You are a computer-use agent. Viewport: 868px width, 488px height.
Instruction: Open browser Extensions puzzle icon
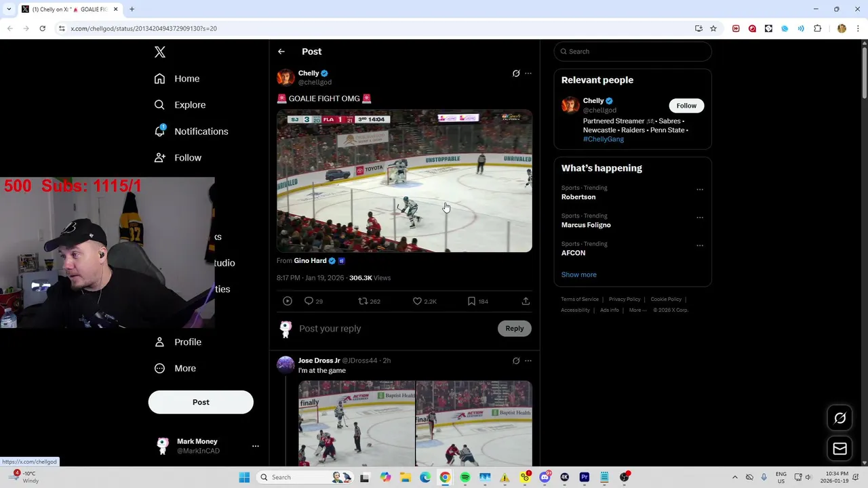[817, 28]
